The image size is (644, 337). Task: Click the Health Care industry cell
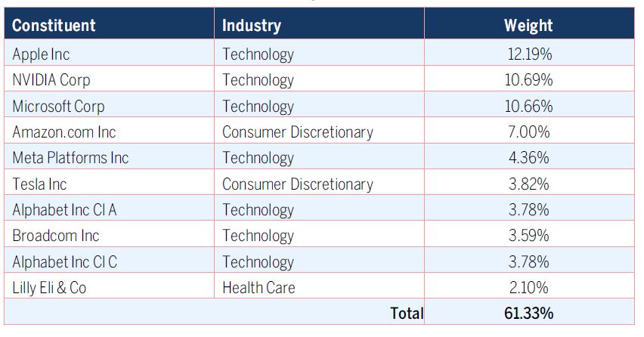tap(259, 287)
